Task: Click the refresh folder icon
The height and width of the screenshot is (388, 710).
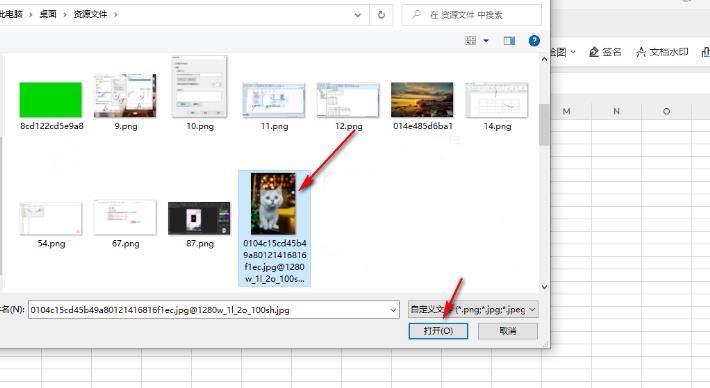Action: coord(381,15)
